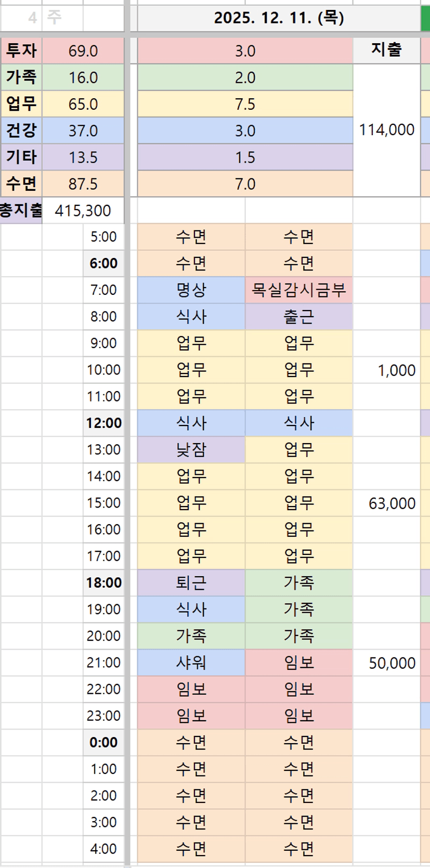Click the 투자 category label
The height and width of the screenshot is (868, 430).
pos(21,51)
